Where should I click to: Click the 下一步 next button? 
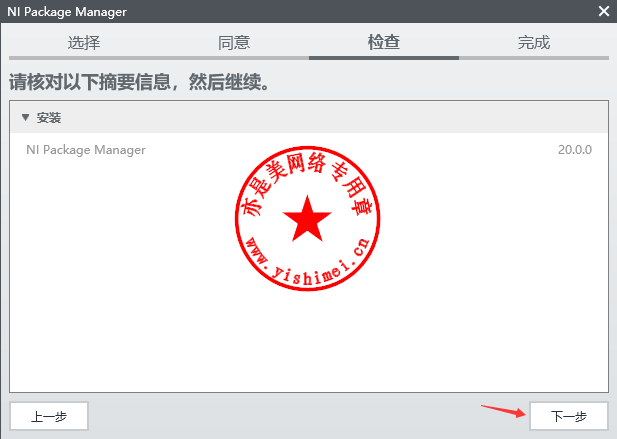[569, 416]
